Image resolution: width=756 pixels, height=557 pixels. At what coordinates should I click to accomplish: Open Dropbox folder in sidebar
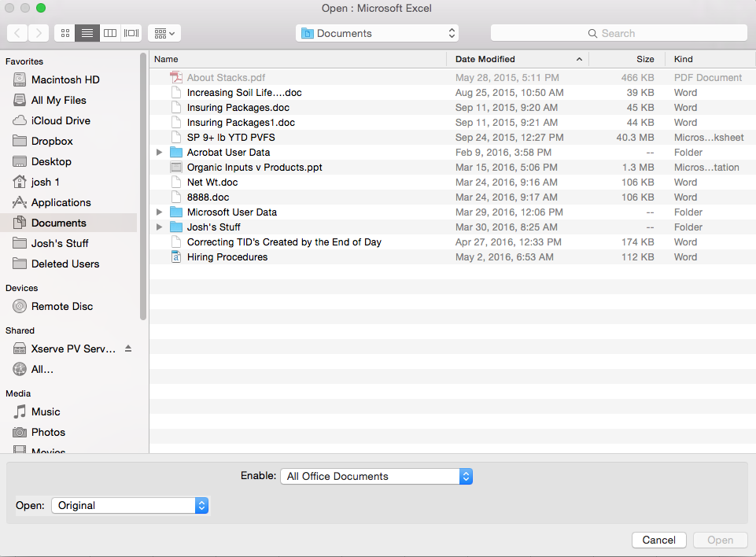coord(68,142)
